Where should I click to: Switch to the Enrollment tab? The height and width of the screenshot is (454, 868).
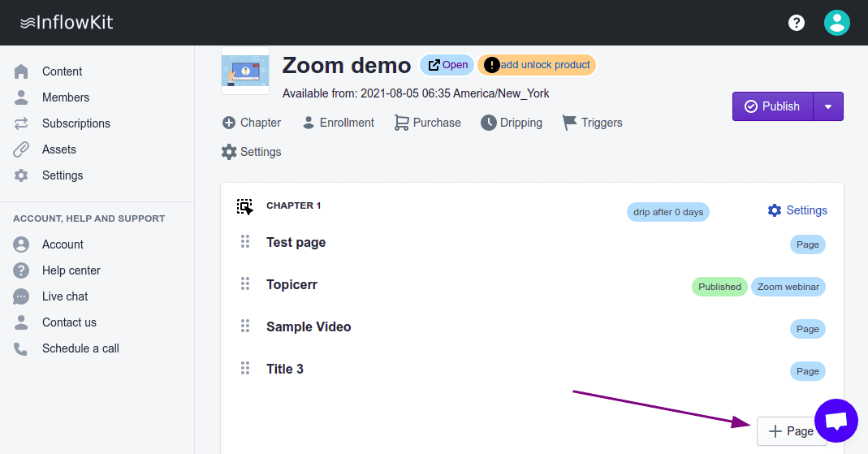(x=338, y=123)
